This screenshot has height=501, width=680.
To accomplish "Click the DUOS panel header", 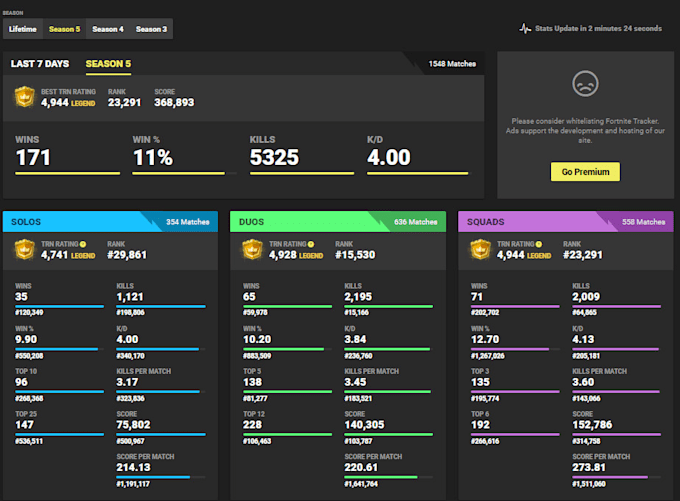I will [x=338, y=222].
